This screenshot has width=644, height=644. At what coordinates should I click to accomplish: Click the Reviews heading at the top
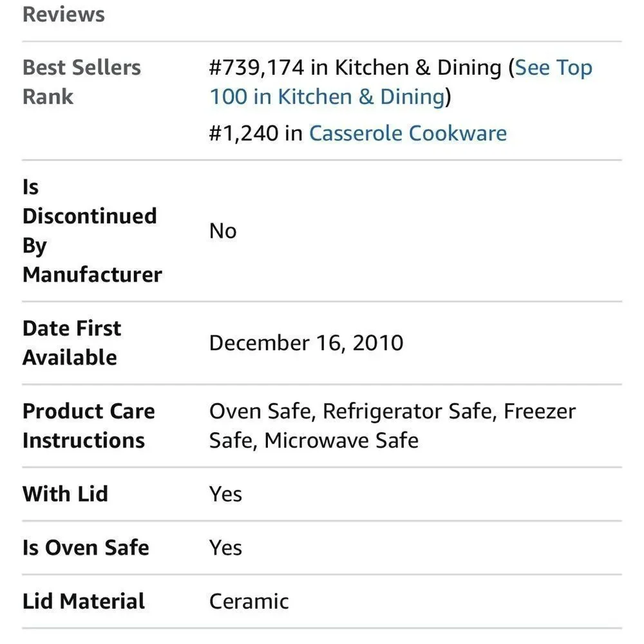64,14
